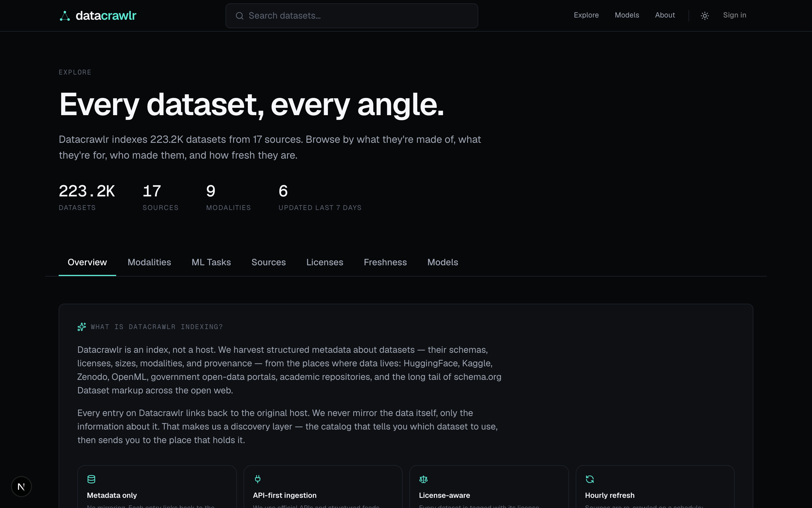The image size is (812, 508).
Task: Switch to the Modalities tab
Action: coord(149,262)
